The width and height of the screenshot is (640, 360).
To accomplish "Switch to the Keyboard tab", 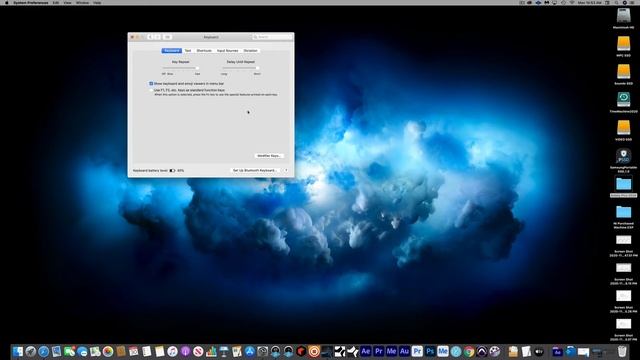I will click(x=171, y=51).
